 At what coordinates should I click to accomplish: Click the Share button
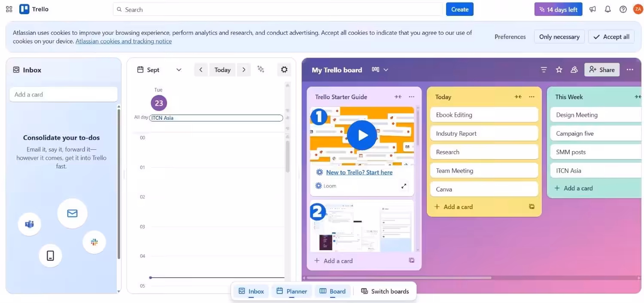click(602, 70)
